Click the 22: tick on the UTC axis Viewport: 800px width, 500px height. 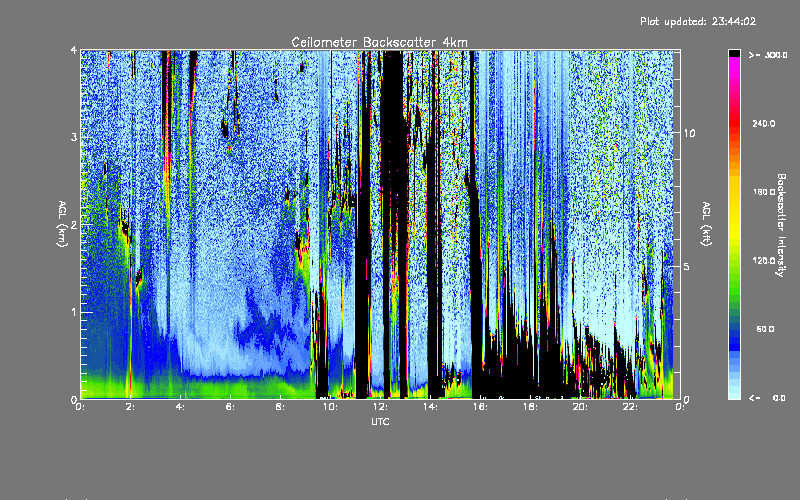click(x=630, y=407)
